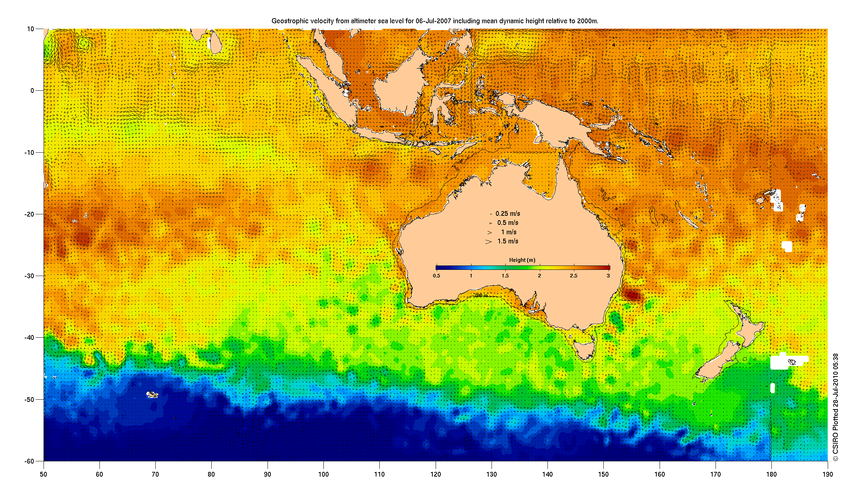Click the arrow symbol beside 1.5 m/s
Screen dimensions: 868x490
point(489,242)
